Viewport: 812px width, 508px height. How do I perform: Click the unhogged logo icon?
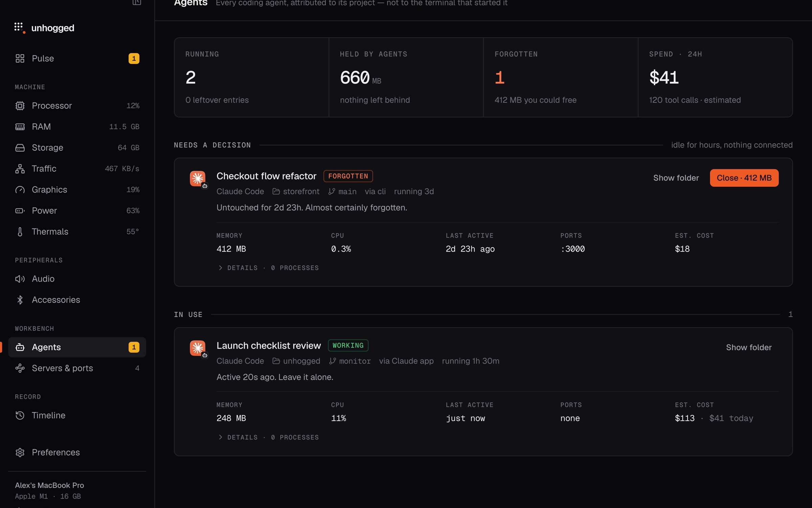coord(20,28)
